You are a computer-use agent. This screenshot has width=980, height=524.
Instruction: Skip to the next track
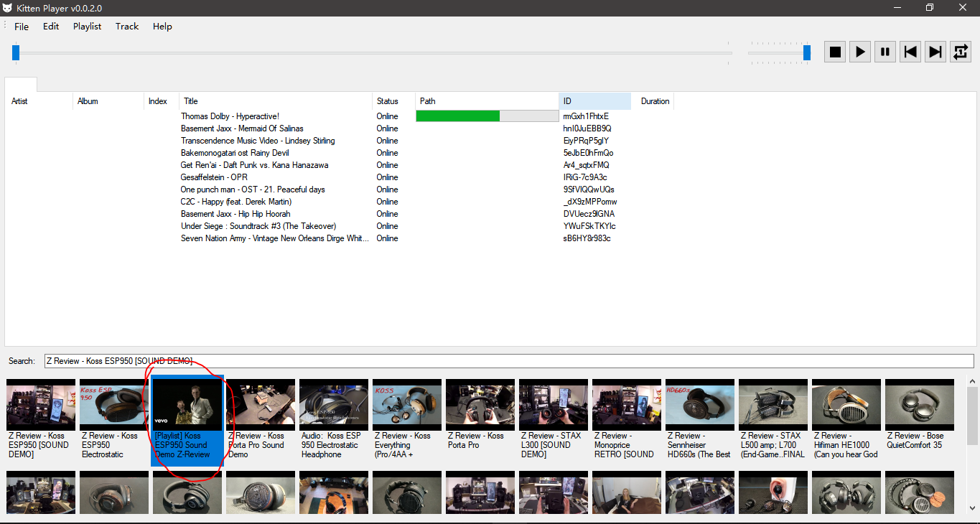935,52
